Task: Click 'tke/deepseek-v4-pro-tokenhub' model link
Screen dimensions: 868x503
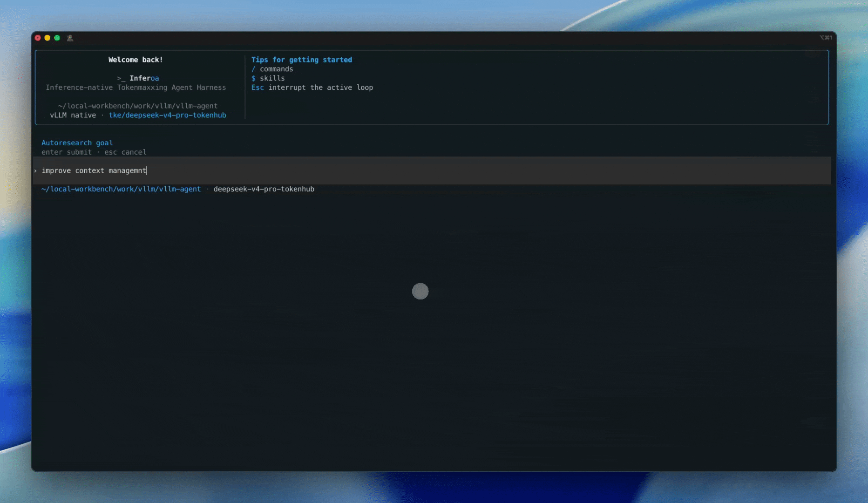Action: 168,116
